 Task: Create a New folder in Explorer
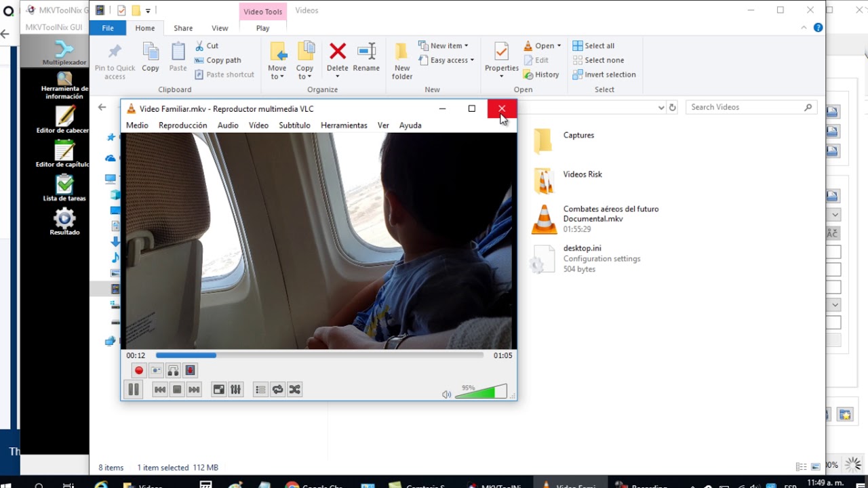click(402, 61)
